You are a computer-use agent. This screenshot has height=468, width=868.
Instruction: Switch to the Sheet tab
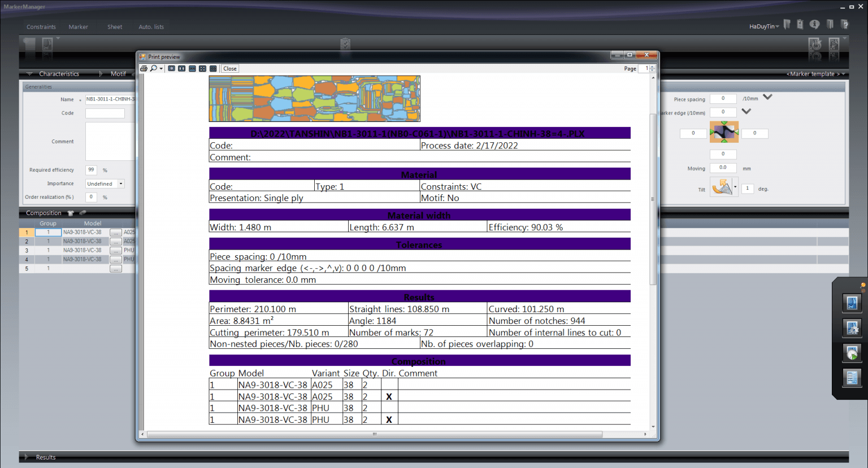pyautogui.click(x=115, y=27)
